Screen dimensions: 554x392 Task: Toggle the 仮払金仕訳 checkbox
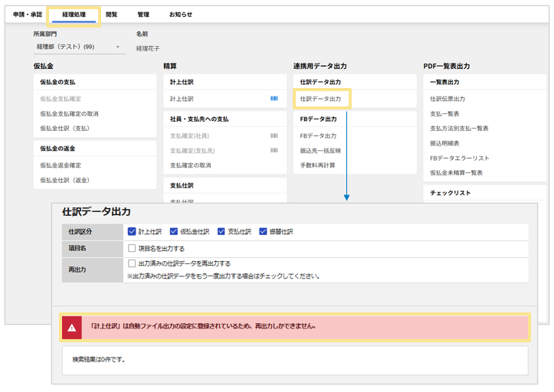coord(173,231)
